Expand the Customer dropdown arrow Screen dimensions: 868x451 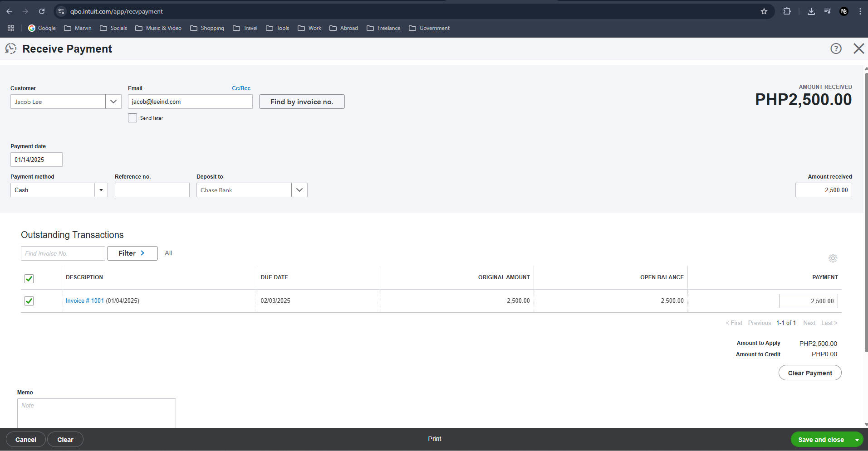point(113,102)
